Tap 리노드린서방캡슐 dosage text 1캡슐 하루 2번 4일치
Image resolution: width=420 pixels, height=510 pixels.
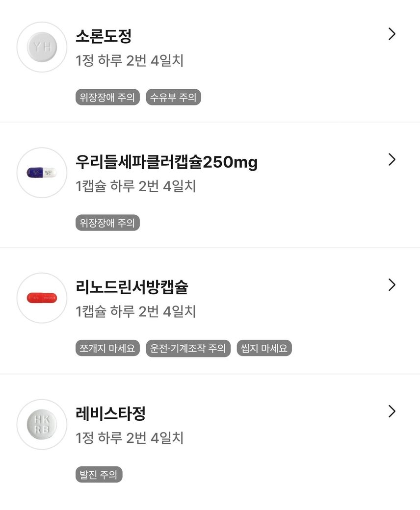pyautogui.click(x=136, y=311)
